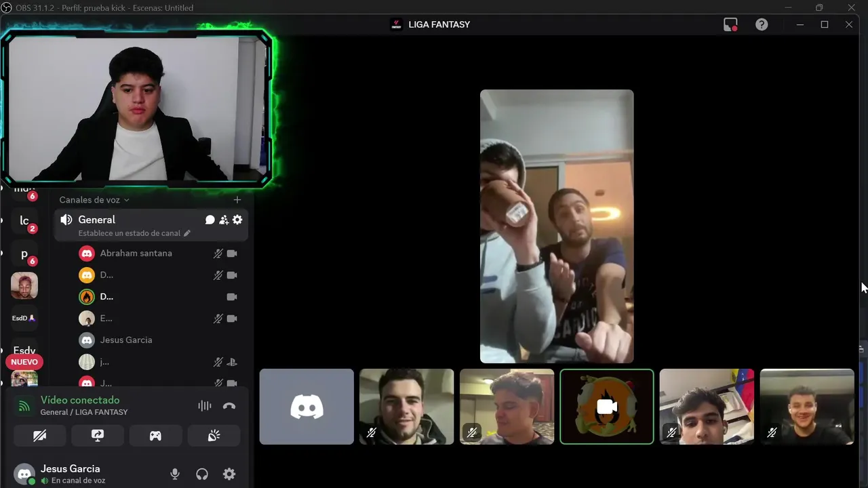This screenshot has width=868, height=488.
Task: Start an activity with game controller button
Action: (155, 436)
